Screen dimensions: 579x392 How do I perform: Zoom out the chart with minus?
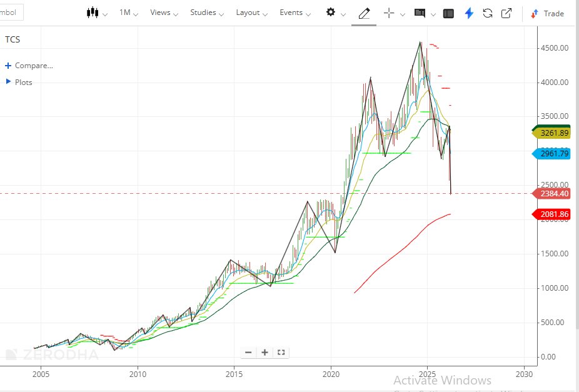(x=248, y=353)
